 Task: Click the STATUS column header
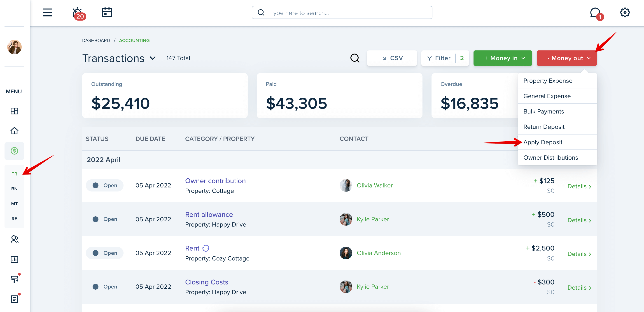click(x=97, y=139)
